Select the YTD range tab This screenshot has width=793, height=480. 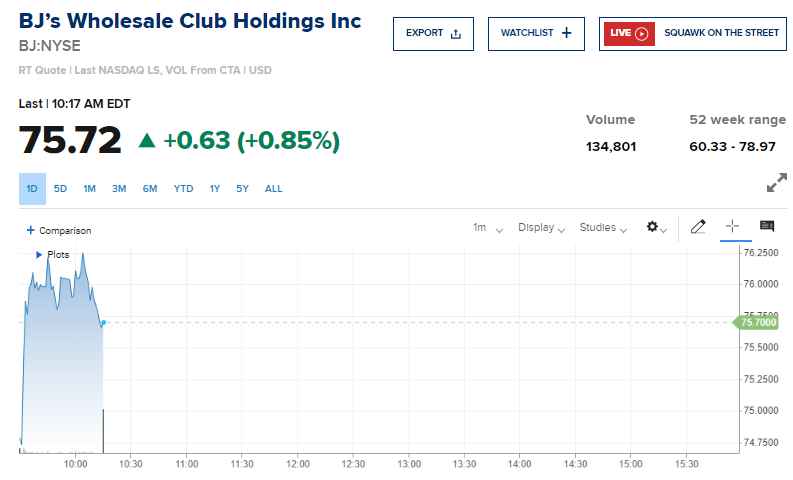tap(183, 189)
